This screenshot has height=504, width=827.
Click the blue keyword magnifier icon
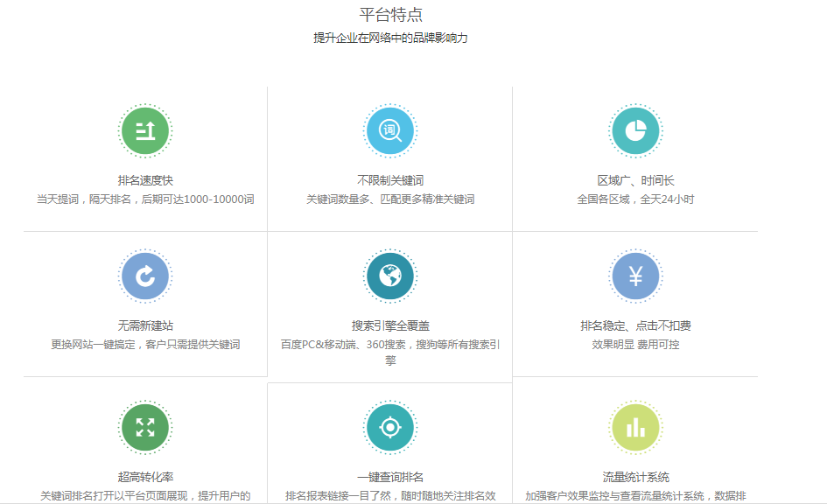click(x=390, y=131)
